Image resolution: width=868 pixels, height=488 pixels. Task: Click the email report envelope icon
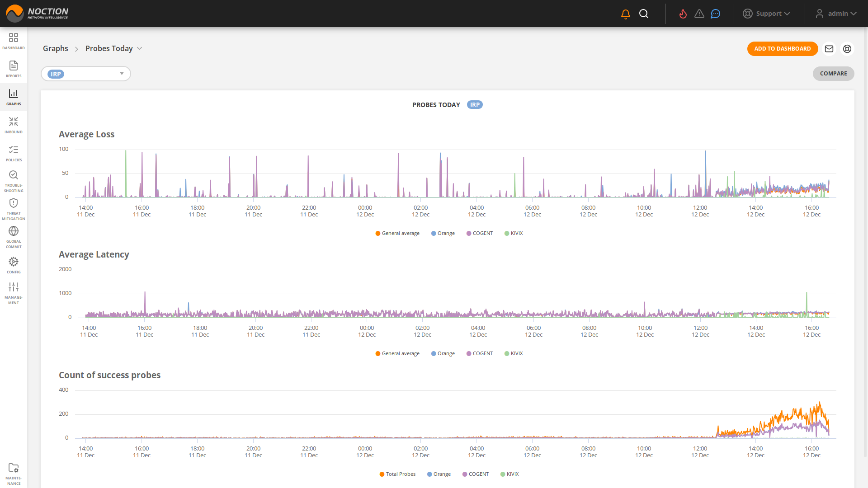point(829,49)
